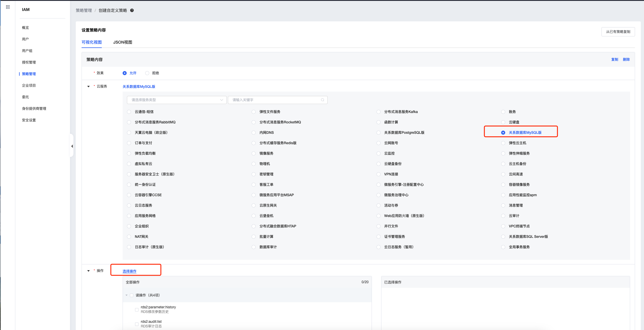Click the search magnifier icon in keyword field
644x330 pixels.
coord(322,100)
